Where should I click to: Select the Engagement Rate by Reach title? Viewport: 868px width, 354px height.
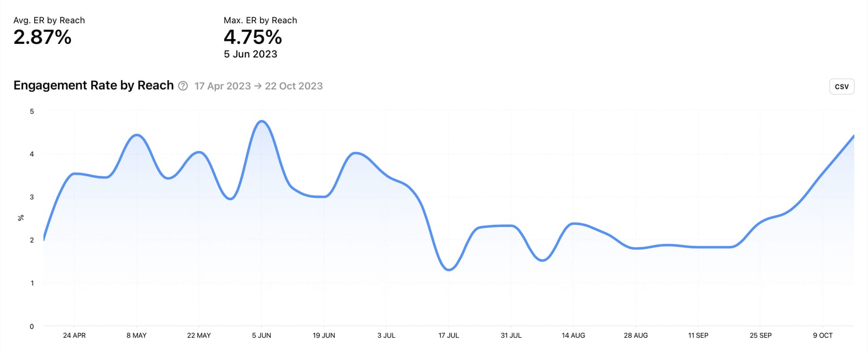click(x=93, y=85)
